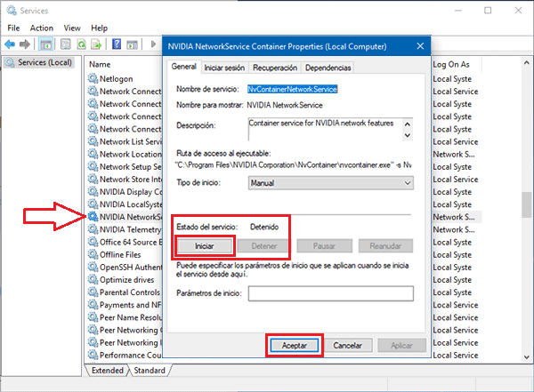534x392 pixels.
Task: Select the Network List Service row
Action: click(x=125, y=141)
